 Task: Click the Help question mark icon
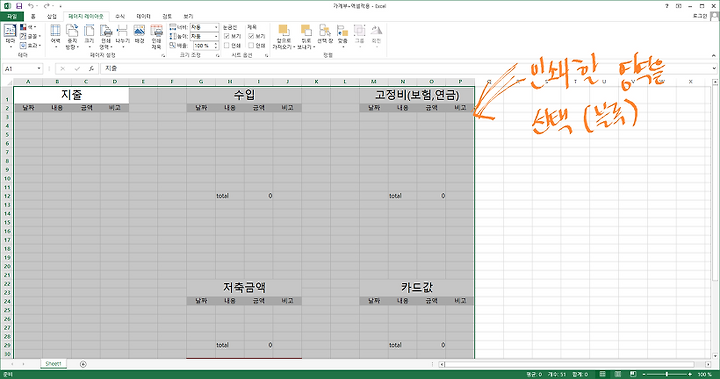coord(667,6)
